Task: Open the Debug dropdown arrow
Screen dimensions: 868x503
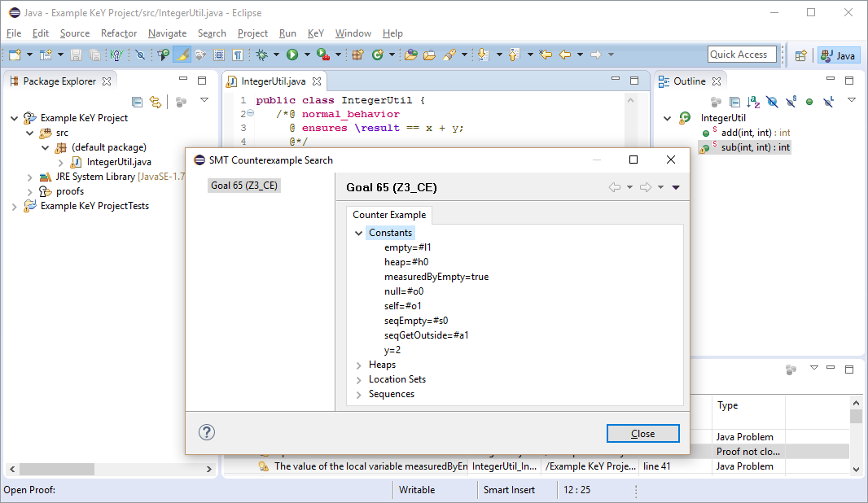Action: click(x=276, y=55)
